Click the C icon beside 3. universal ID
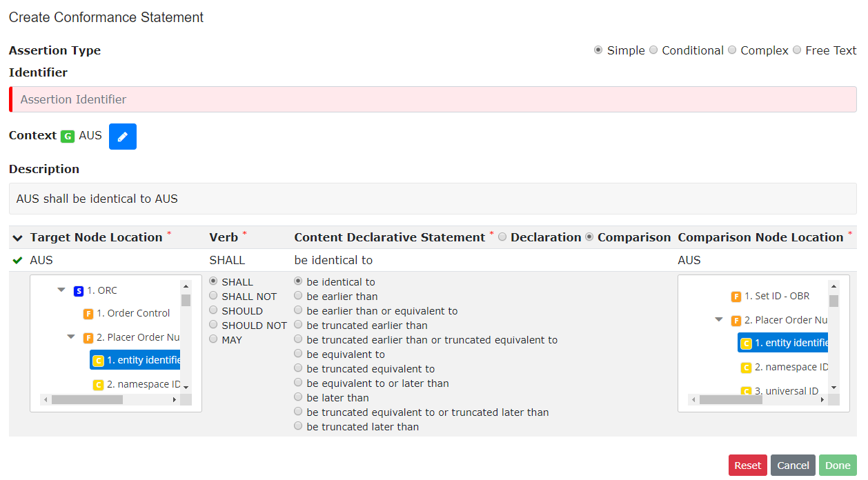 [746, 391]
